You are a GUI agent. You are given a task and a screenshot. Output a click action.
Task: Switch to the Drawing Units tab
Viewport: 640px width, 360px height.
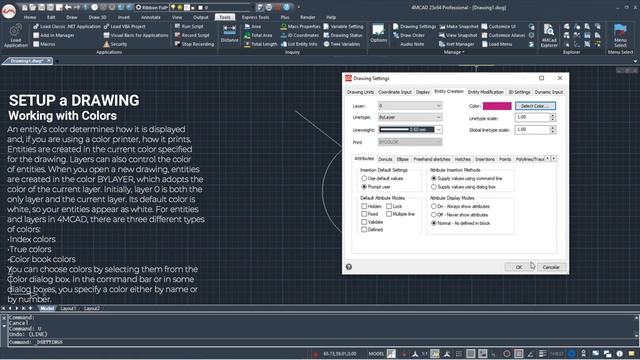(360, 92)
